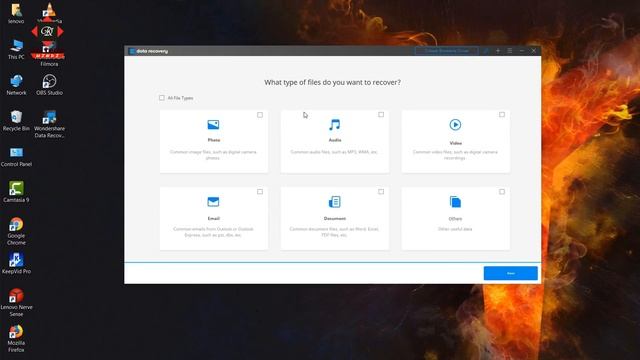640x360 pixels.
Task: Open the Control Panel desktop icon
Action: coord(16,153)
